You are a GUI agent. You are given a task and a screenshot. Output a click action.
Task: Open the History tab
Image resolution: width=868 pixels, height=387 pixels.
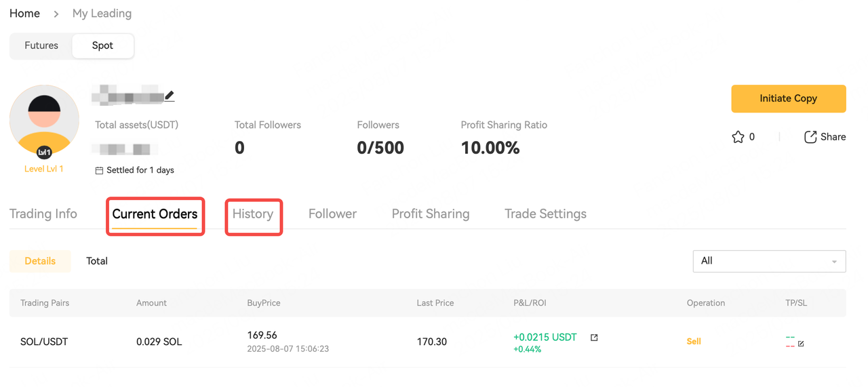coord(253,214)
